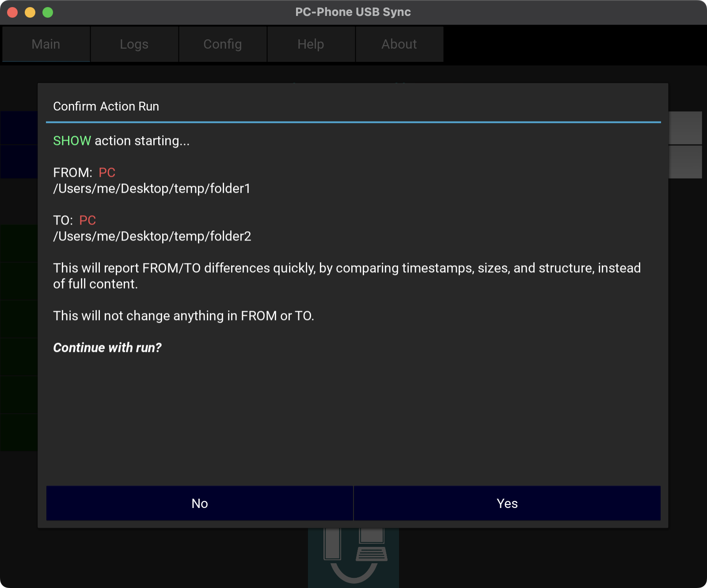Close the window with the red button
Screen dimensions: 707x588
(12, 12)
